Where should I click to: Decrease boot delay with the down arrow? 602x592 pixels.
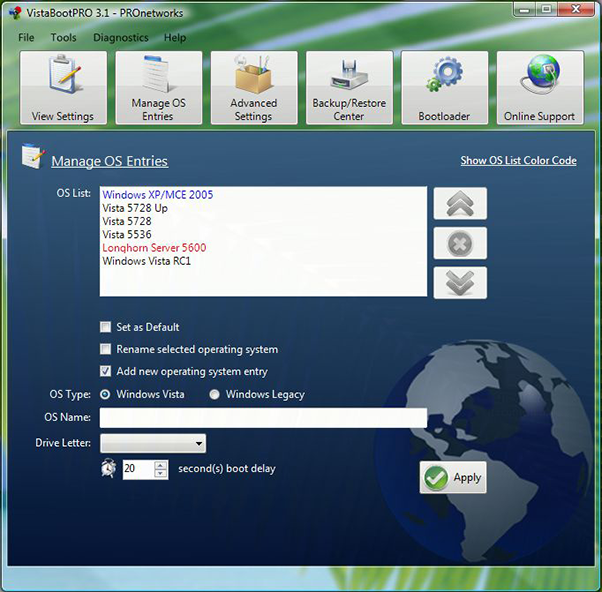pyautogui.click(x=160, y=474)
